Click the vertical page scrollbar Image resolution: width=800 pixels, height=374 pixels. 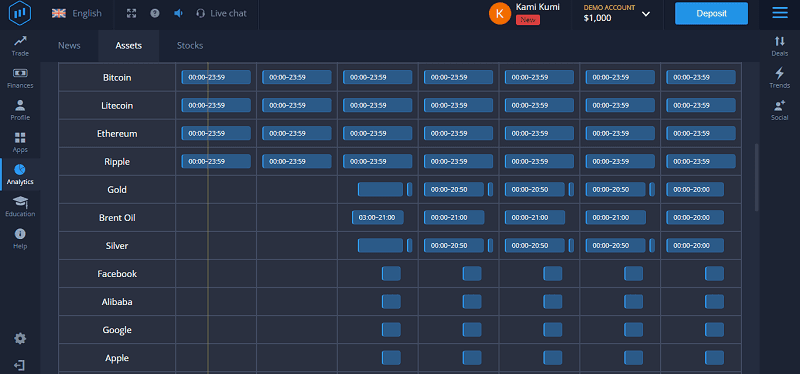pyautogui.click(x=757, y=177)
